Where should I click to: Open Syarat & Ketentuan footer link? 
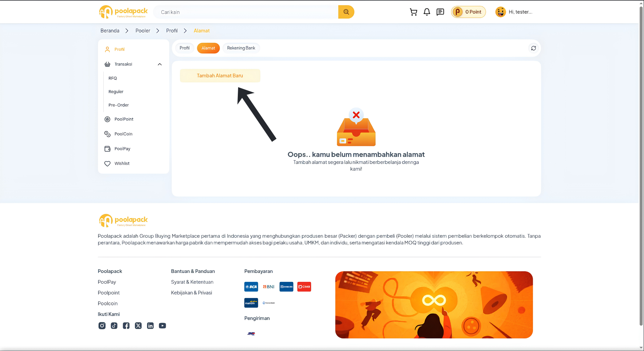192,282
